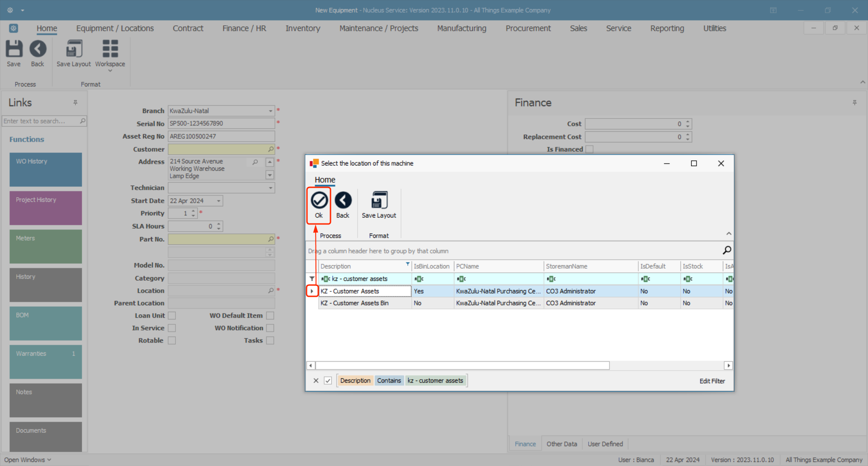Click the Back arrow icon in location dialog
The image size is (868, 466).
[343, 200]
